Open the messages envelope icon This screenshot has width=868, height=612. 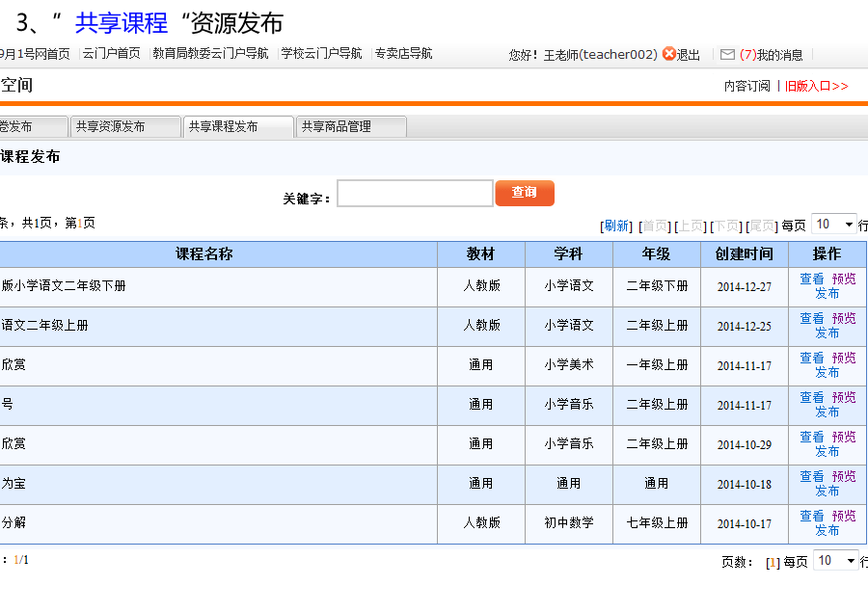(x=727, y=55)
